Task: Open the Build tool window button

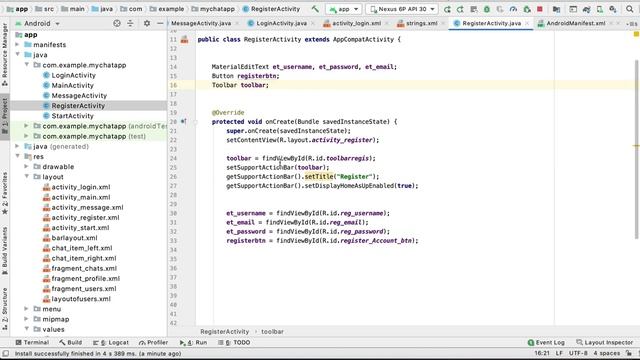Action: click(x=71, y=342)
